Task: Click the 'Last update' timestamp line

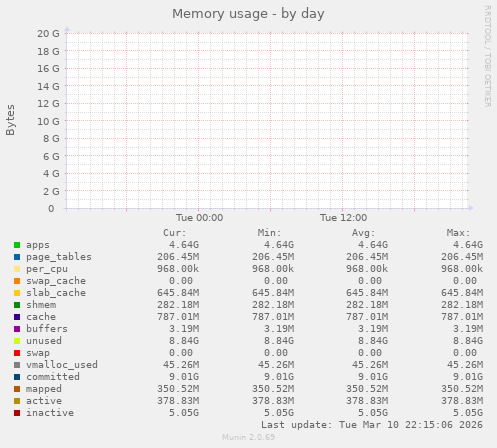Action: pyautogui.click(x=372, y=425)
